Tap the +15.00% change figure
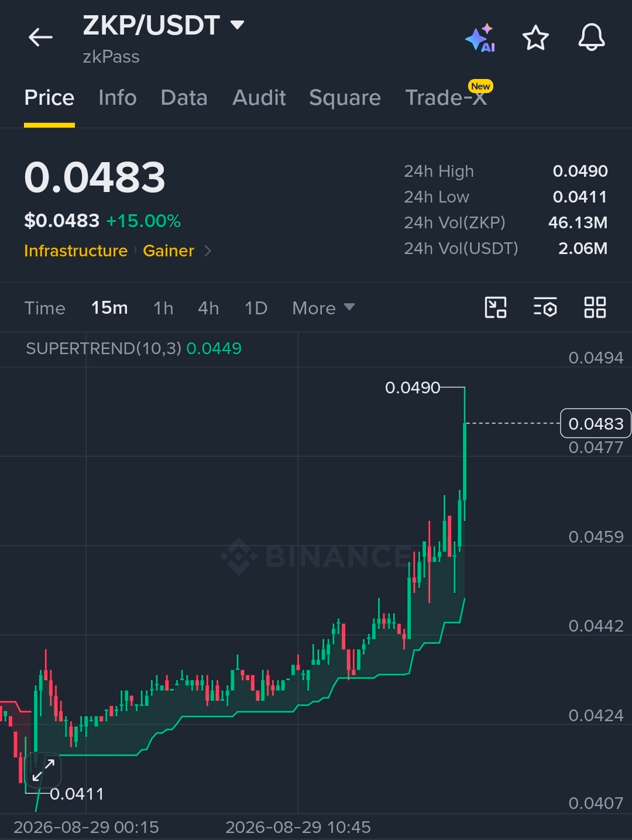This screenshot has width=632, height=840. tap(143, 221)
